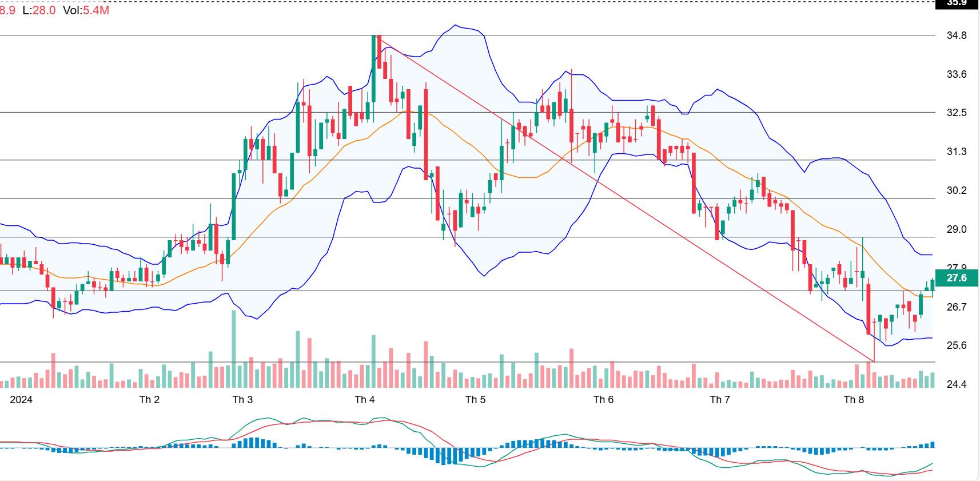
Task: Click the Th 5 time axis label
Action: [475, 399]
